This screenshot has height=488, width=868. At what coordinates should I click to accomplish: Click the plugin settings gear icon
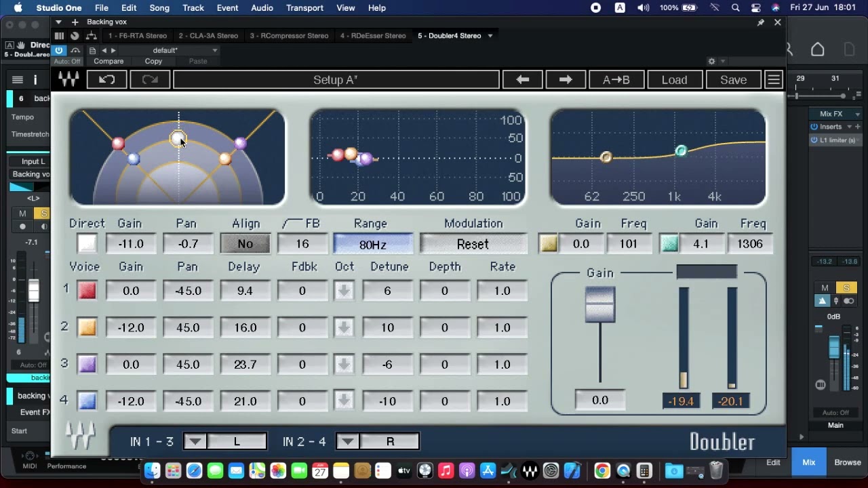[711, 61]
